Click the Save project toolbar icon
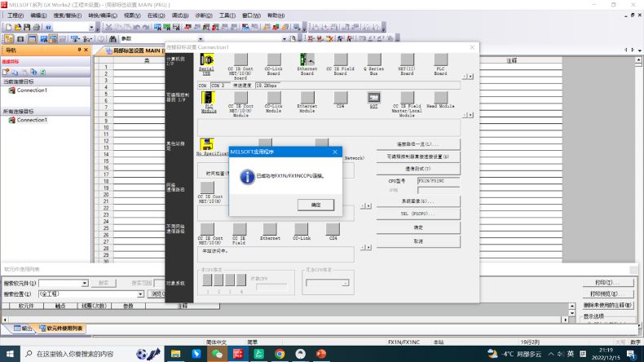644x362 pixels. 27,27
